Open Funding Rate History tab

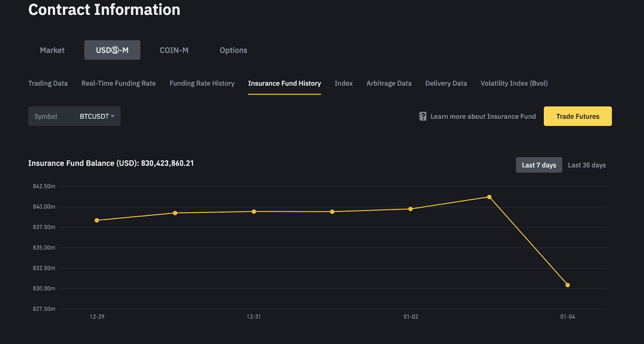point(202,83)
